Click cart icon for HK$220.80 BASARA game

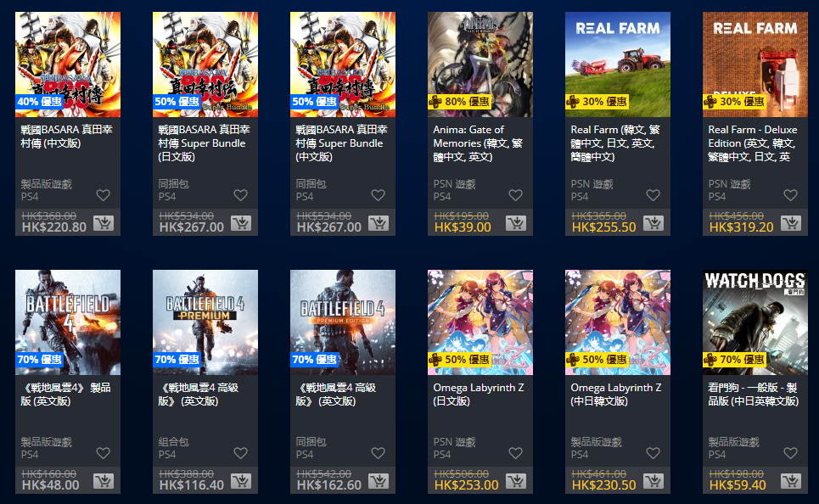tap(104, 223)
